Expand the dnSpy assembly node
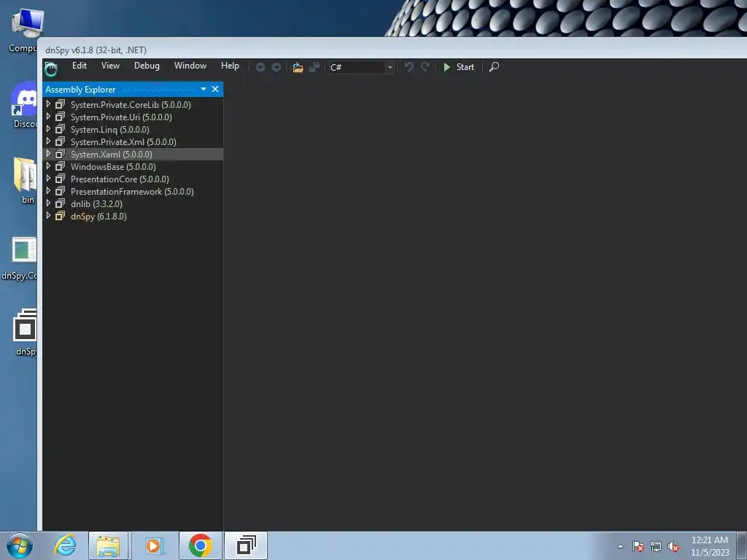Viewport: 747px width, 560px height. tap(48, 215)
